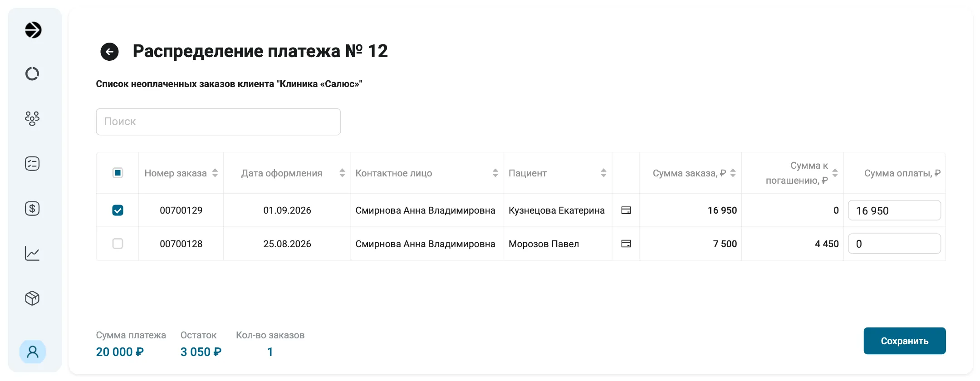Viewport: 980px width, 381px height.
Task: Open the circular dashboard sidebar icon
Action: click(32, 73)
